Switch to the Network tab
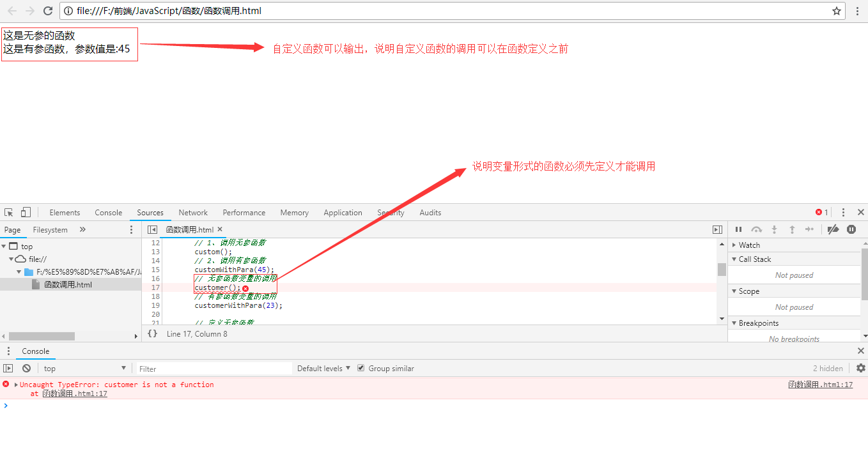 193,212
